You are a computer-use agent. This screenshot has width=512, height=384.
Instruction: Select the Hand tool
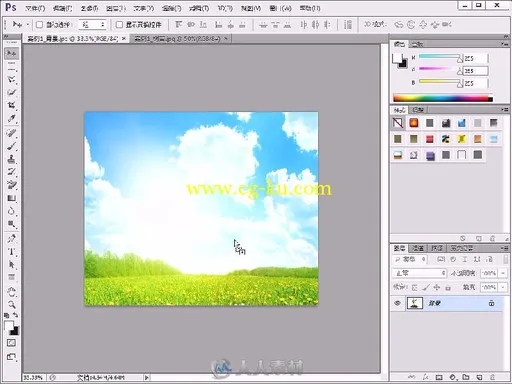(12, 292)
